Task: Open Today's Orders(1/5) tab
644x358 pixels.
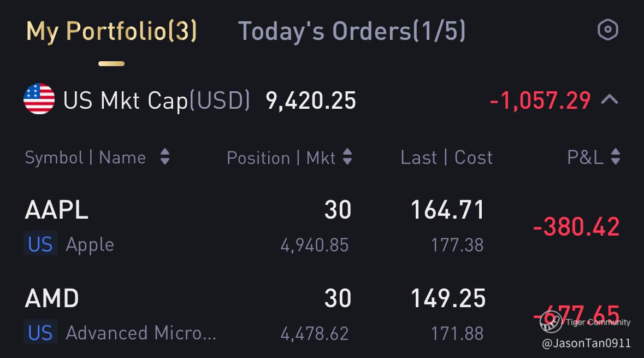Action: 352,32
